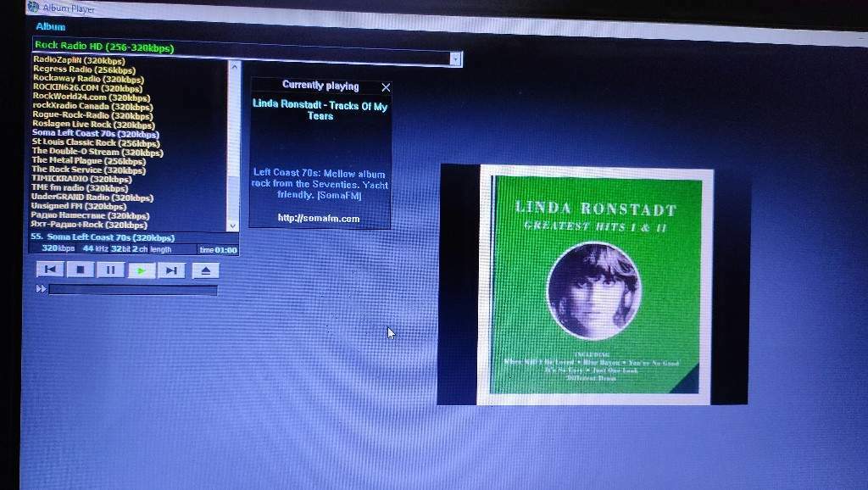The width and height of the screenshot is (868, 490).
Task: Pause the stream with the pause button
Action: click(111, 270)
